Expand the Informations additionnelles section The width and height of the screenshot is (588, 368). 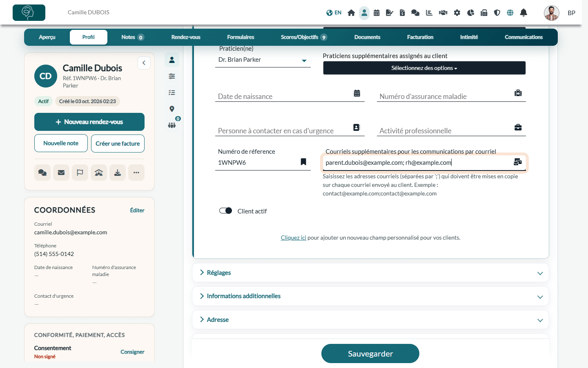pyautogui.click(x=370, y=296)
